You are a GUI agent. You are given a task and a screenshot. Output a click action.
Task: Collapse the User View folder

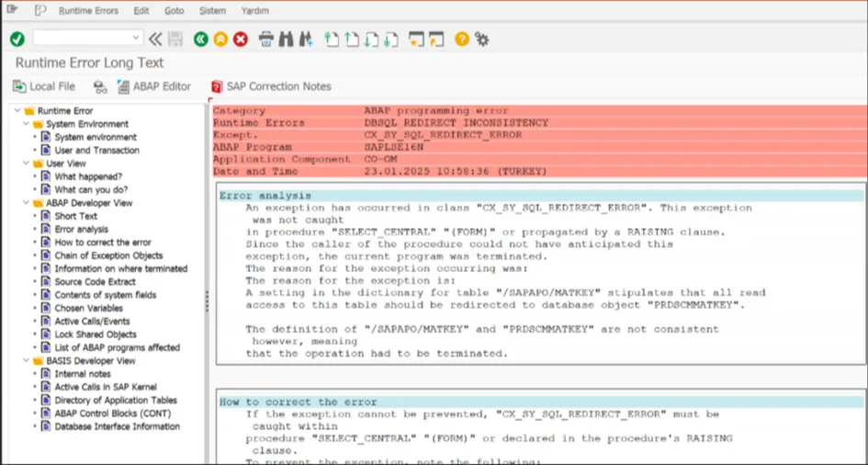(x=26, y=164)
